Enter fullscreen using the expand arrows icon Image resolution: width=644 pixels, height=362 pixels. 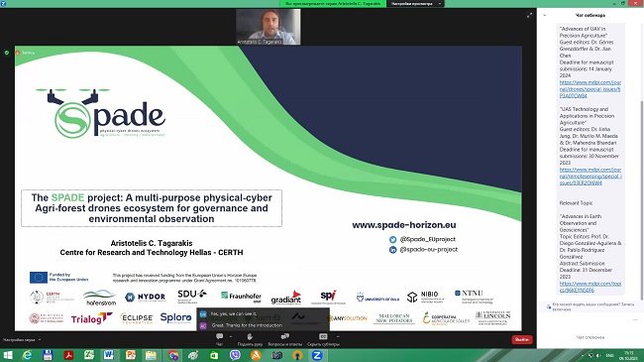pos(529,15)
